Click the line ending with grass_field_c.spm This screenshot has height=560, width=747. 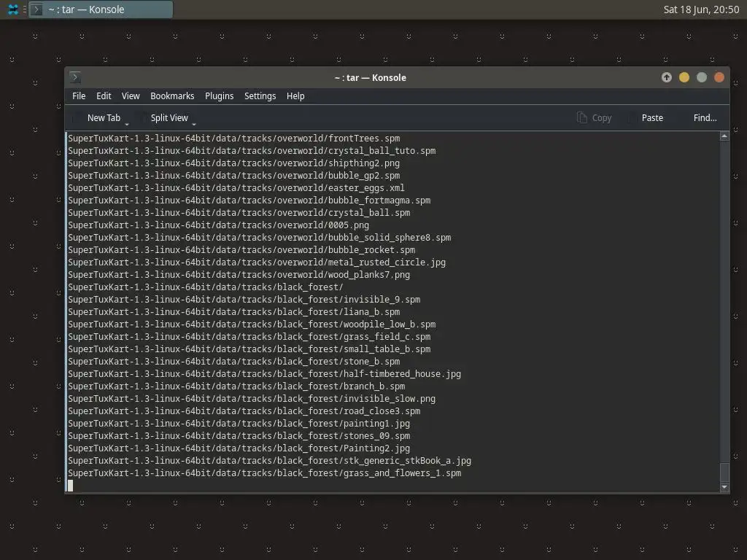pos(249,337)
